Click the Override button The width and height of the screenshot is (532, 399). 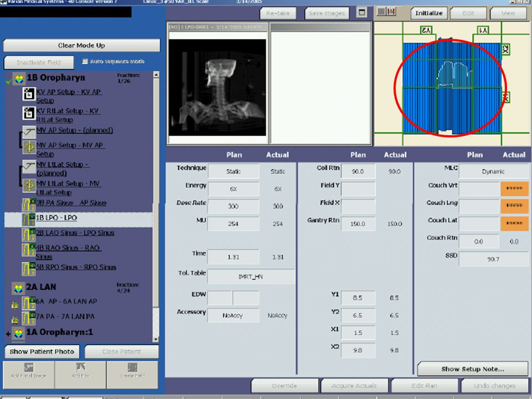coord(284,386)
